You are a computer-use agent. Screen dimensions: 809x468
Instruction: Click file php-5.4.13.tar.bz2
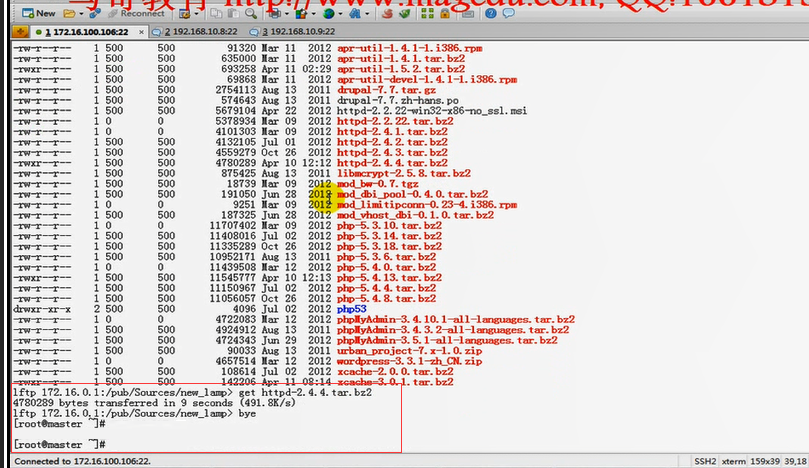click(390, 278)
